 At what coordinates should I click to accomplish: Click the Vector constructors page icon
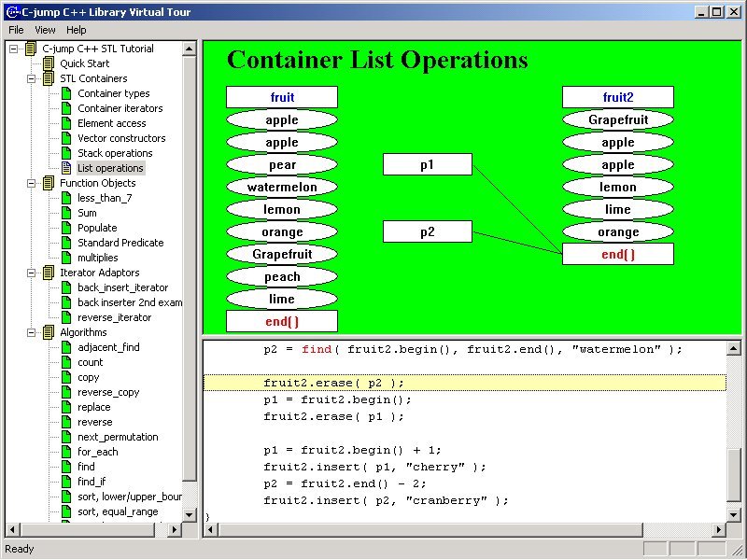[x=66, y=138]
